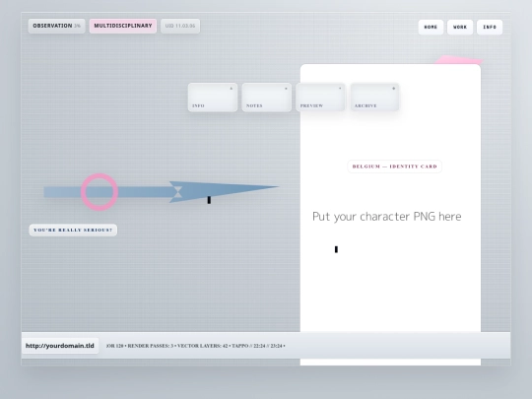
Task: Open the INFO navigation button at top right
Action: click(x=490, y=28)
